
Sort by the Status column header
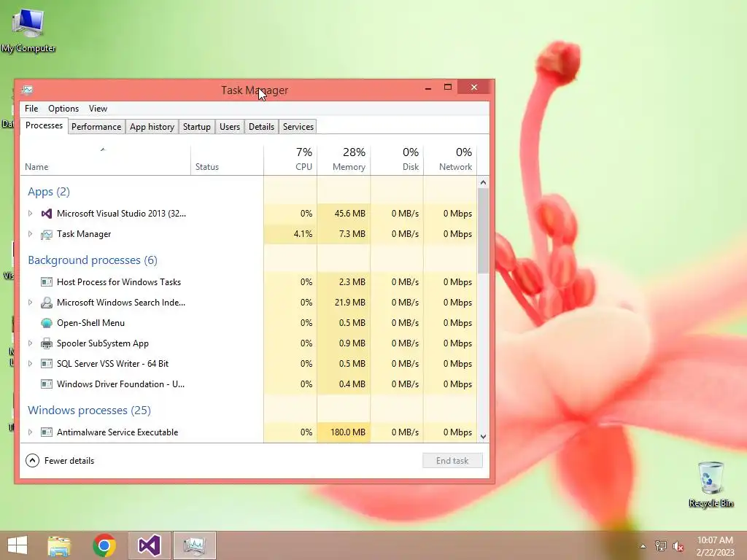[x=228, y=160]
